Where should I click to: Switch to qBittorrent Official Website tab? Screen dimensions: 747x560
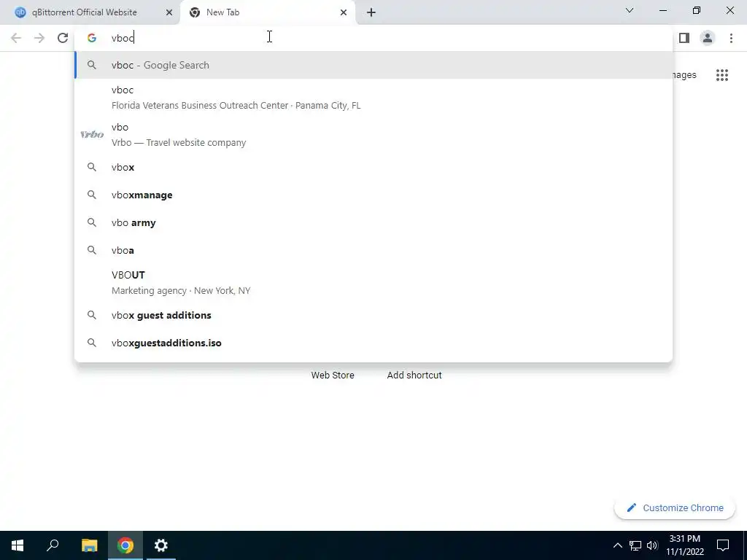click(90, 12)
